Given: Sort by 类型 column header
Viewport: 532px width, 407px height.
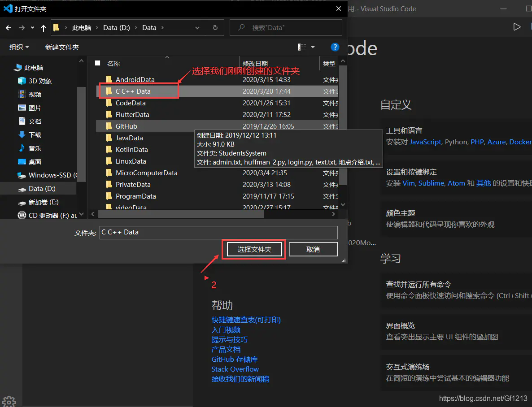Looking at the screenshot, I should point(329,63).
